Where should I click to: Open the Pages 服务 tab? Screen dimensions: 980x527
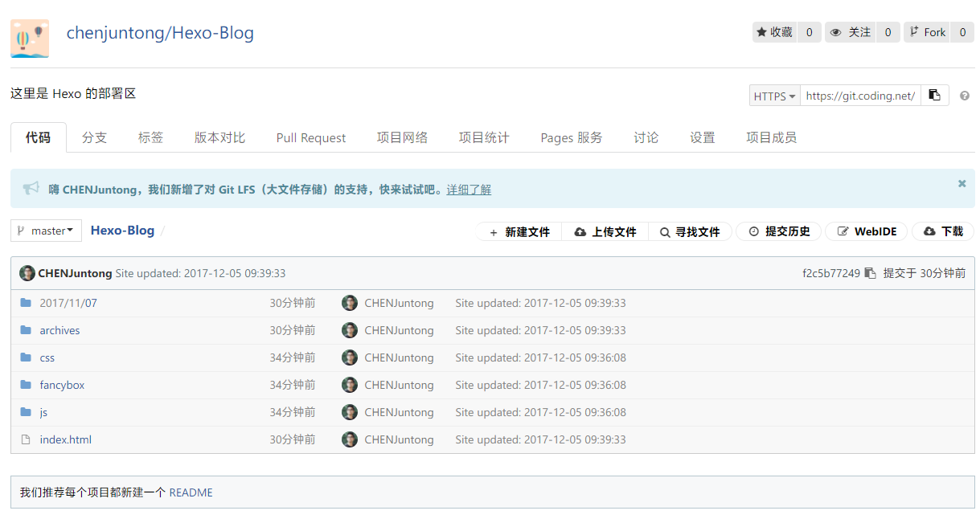[572, 137]
